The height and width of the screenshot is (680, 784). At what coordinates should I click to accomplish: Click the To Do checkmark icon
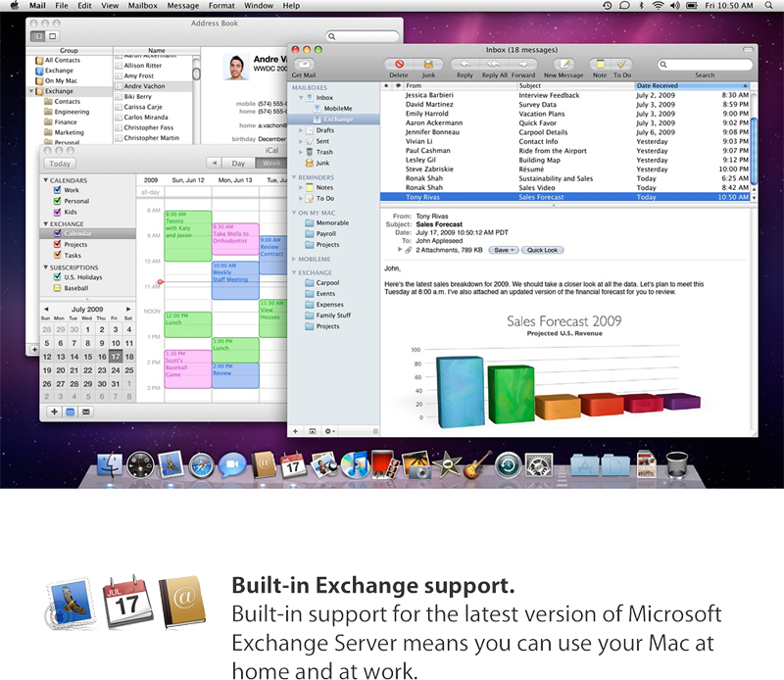(x=621, y=64)
